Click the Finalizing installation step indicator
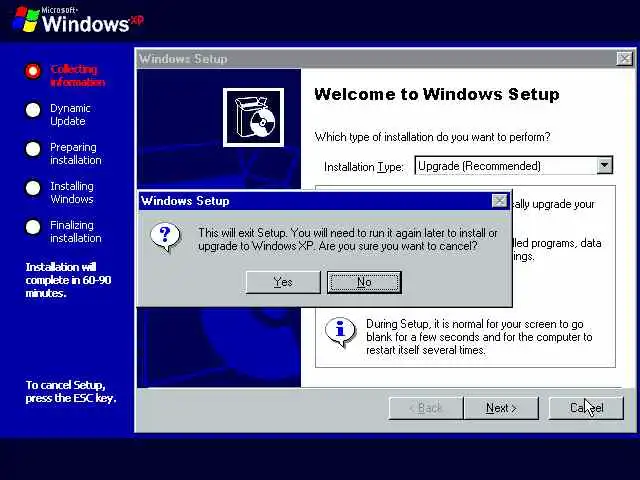The width and height of the screenshot is (640, 480). (x=33, y=227)
